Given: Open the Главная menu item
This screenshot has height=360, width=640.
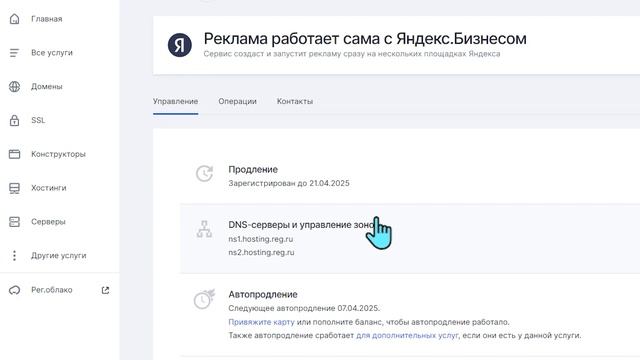Looking at the screenshot, I should tap(47, 19).
